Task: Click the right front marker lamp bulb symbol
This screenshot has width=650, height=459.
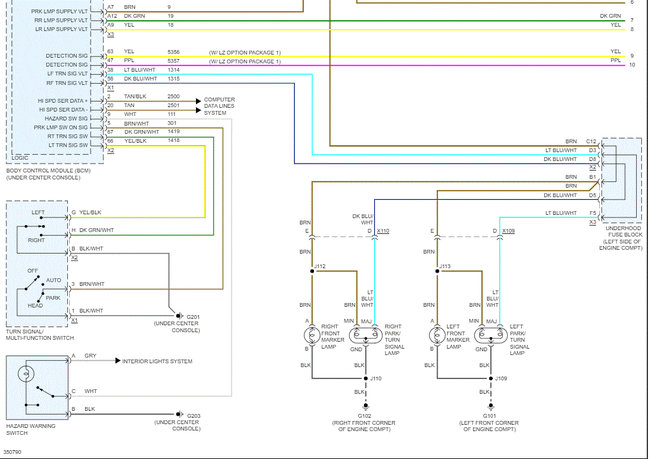Action: coord(312,335)
